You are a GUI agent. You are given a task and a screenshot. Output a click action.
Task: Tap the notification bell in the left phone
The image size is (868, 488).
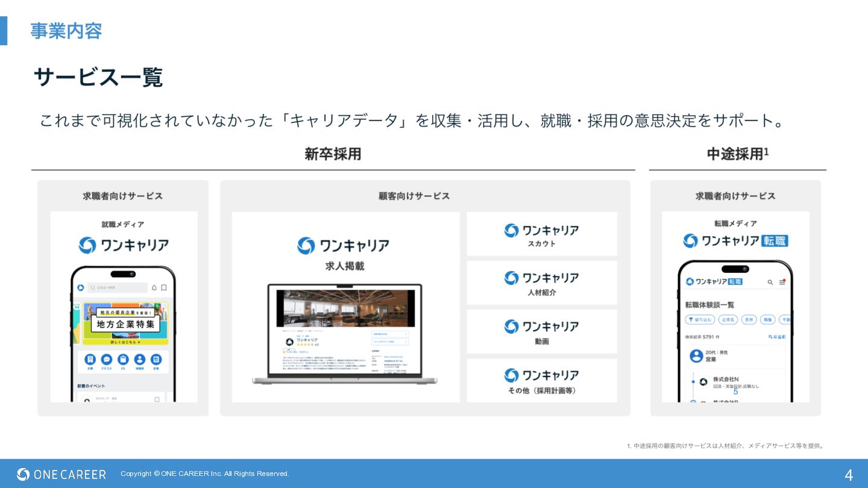154,288
